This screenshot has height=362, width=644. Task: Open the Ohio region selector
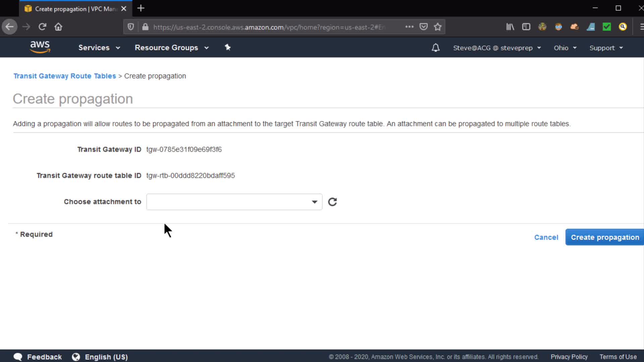tap(565, 48)
